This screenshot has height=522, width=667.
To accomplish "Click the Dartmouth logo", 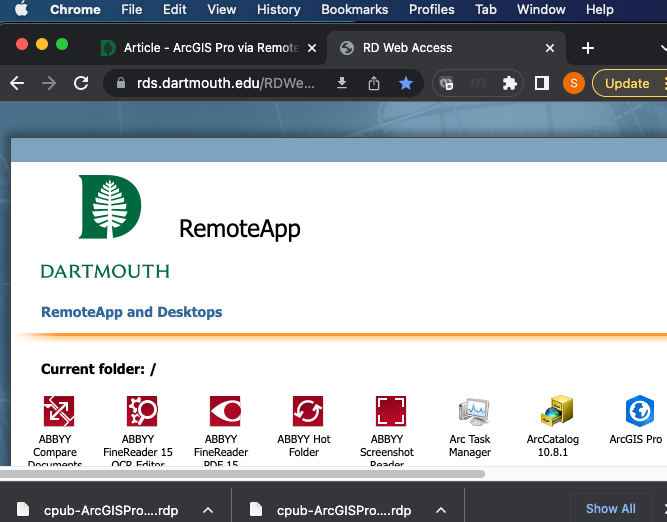I will [105, 227].
